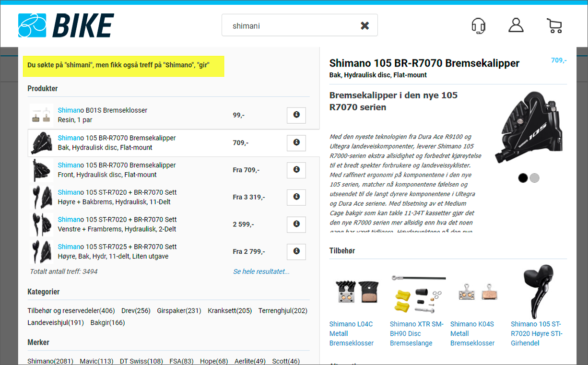The height and width of the screenshot is (365, 588).
Task: Click XTR SM-BH90 brake hose image
Action: click(x=418, y=293)
